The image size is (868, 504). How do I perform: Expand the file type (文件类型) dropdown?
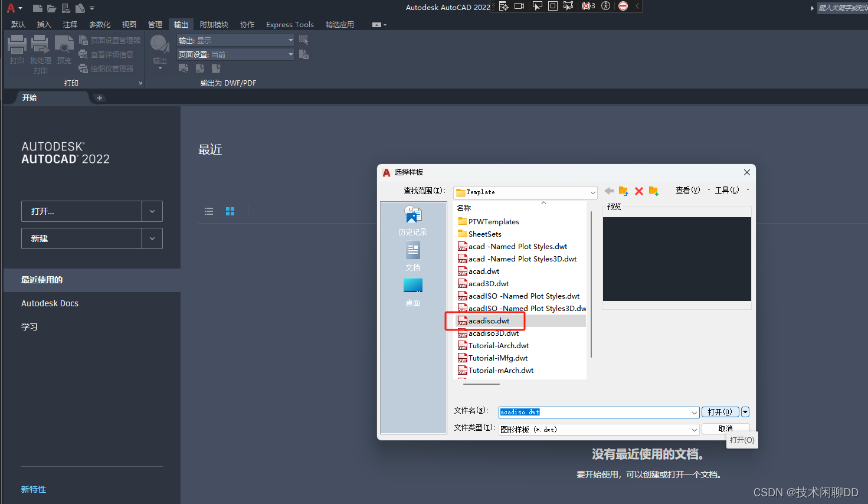[695, 430]
